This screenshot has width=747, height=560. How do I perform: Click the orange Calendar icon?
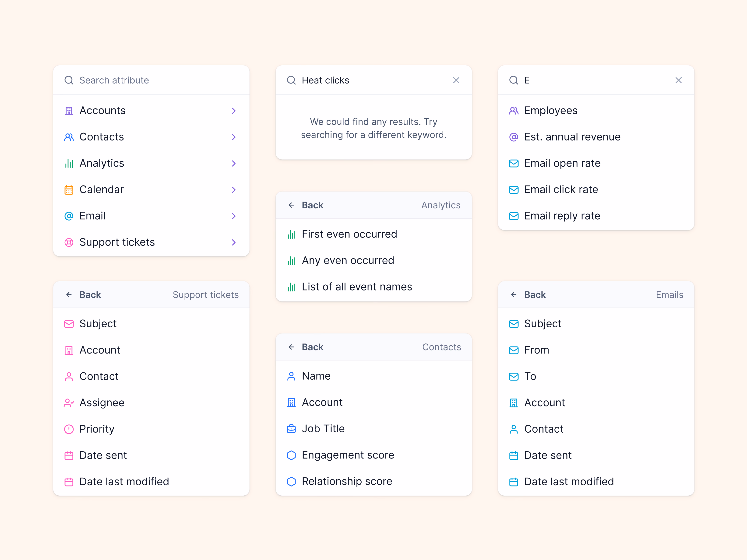[69, 190]
